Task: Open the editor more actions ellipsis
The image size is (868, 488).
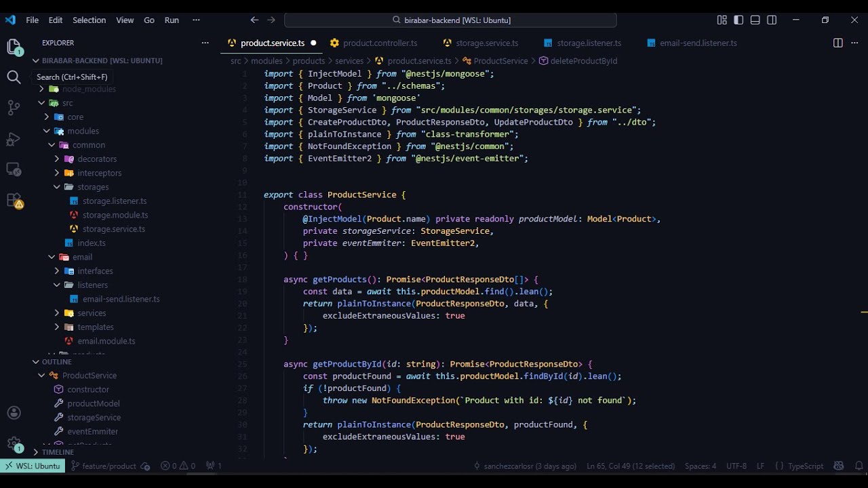Action: coord(854,43)
